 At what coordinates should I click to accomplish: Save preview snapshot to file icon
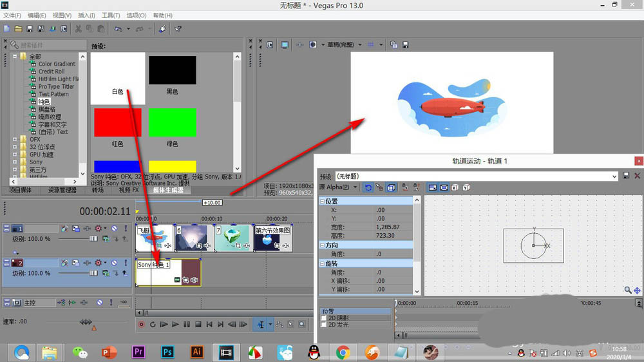[405, 45]
